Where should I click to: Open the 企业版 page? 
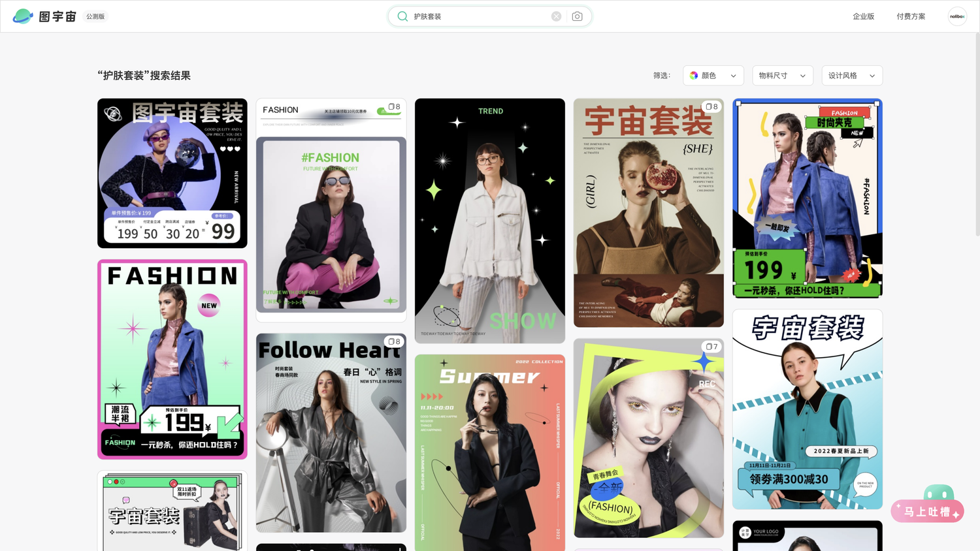tap(863, 16)
